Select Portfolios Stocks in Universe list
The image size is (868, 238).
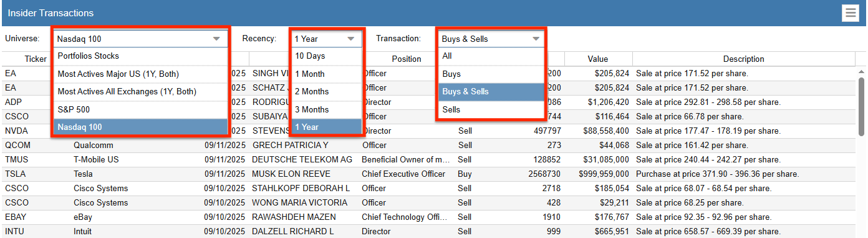point(141,56)
